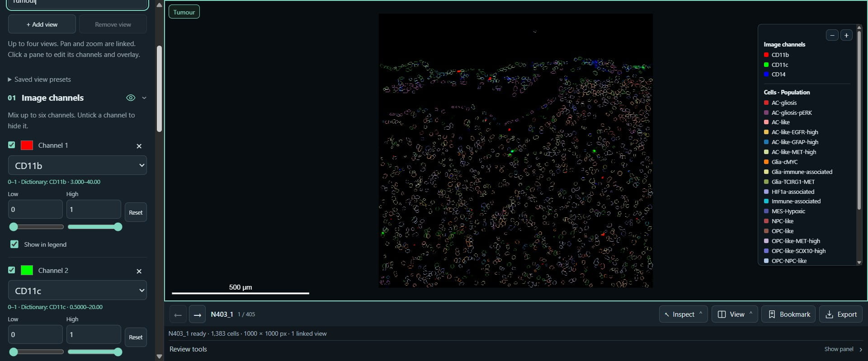This screenshot has width=868, height=361.
Task: Go to previous image with left arrow
Action: point(178,314)
